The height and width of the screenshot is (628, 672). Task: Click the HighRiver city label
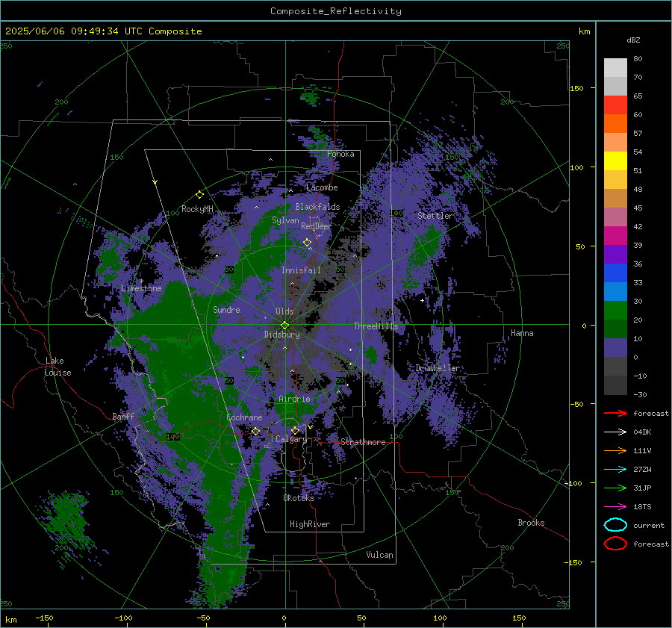click(310, 524)
